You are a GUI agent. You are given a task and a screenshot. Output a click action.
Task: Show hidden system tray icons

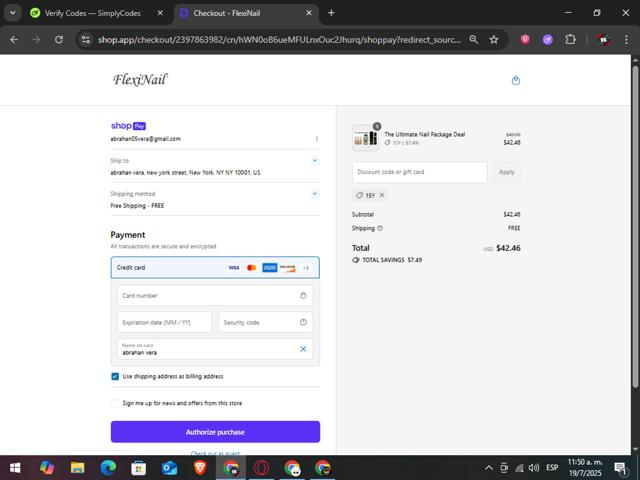click(x=489, y=468)
